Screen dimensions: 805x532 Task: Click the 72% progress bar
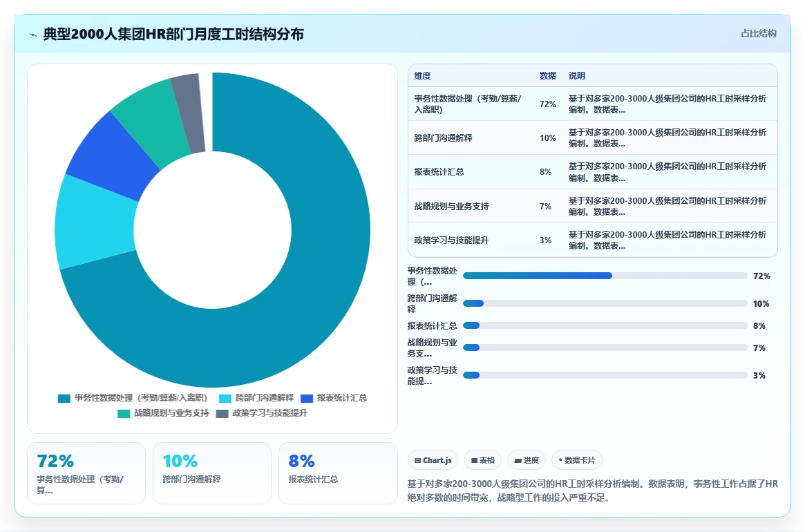605,276
